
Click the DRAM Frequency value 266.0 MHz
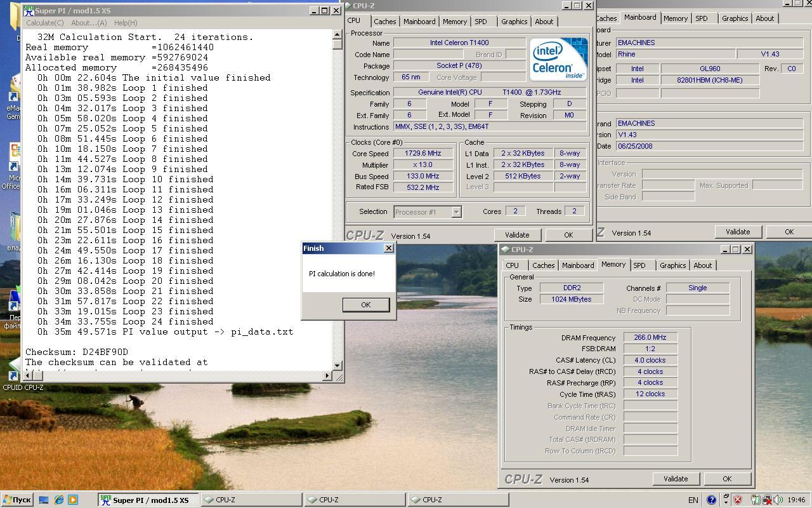(650, 338)
